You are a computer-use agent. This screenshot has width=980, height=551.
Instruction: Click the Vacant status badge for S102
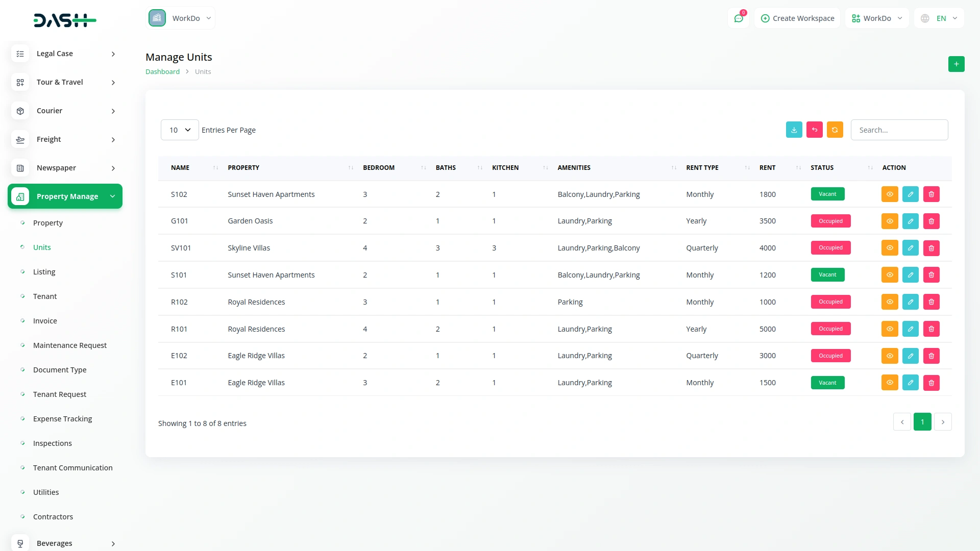tap(827, 194)
